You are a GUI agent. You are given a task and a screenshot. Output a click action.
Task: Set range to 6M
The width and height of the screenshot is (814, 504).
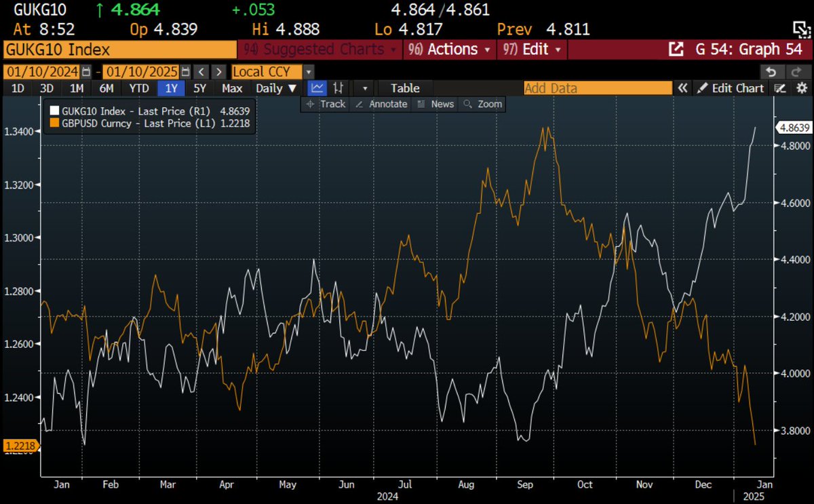pyautogui.click(x=106, y=88)
